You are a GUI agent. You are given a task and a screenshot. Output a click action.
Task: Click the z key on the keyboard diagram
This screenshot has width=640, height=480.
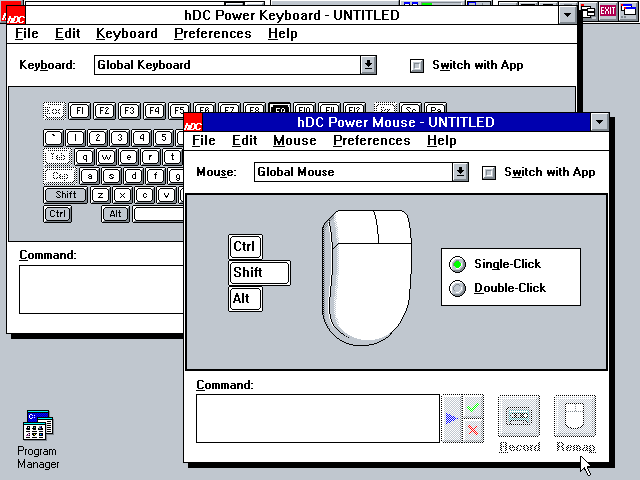(x=100, y=195)
